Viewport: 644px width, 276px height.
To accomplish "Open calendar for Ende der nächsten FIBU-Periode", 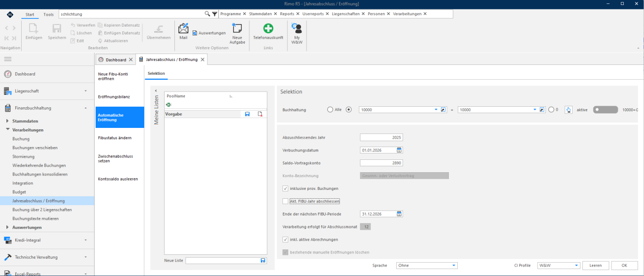I will click(x=399, y=214).
